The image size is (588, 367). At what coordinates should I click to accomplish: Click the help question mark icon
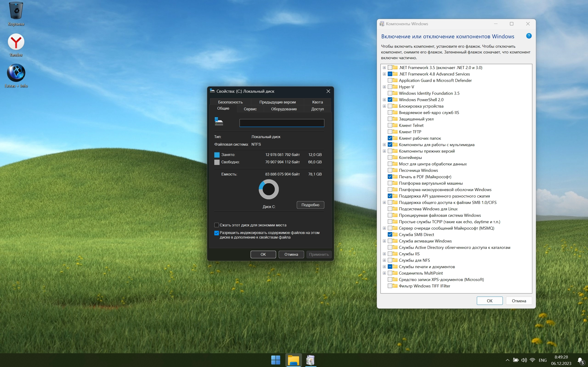(x=529, y=36)
